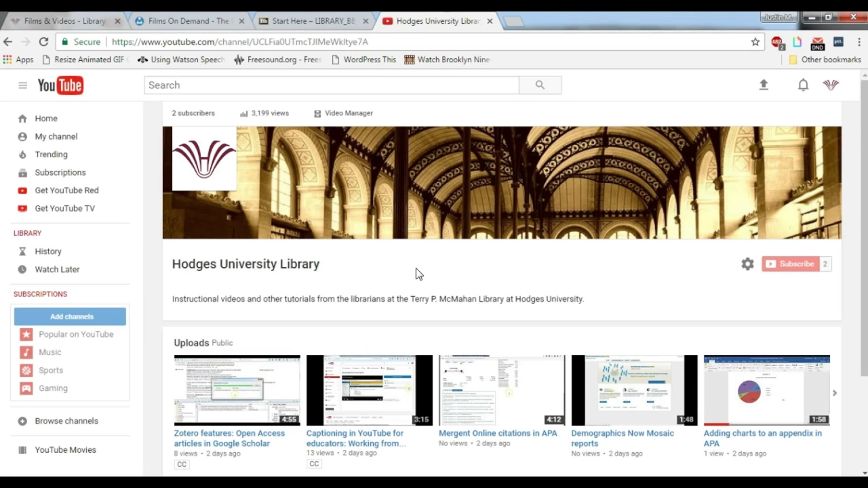Toggle CC badge under Captioning video
This screenshot has height=488, width=868.
point(314,464)
